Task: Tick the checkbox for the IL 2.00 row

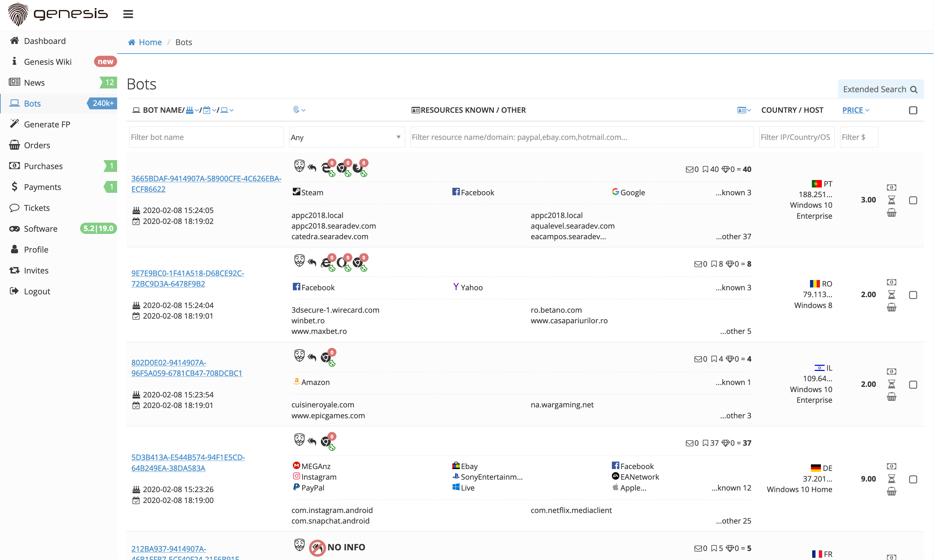Action: (913, 385)
